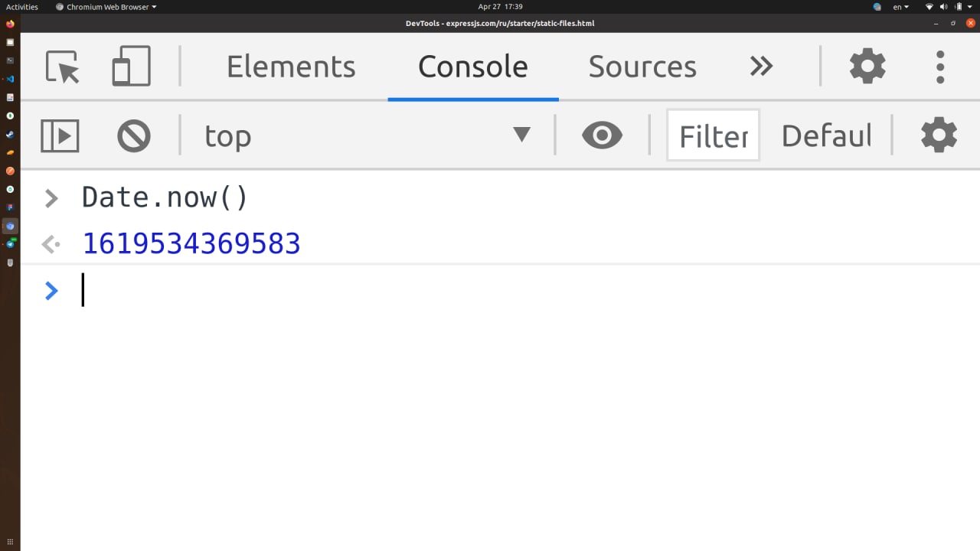Focus the console Filter field
The image size is (980, 551).
coord(714,135)
